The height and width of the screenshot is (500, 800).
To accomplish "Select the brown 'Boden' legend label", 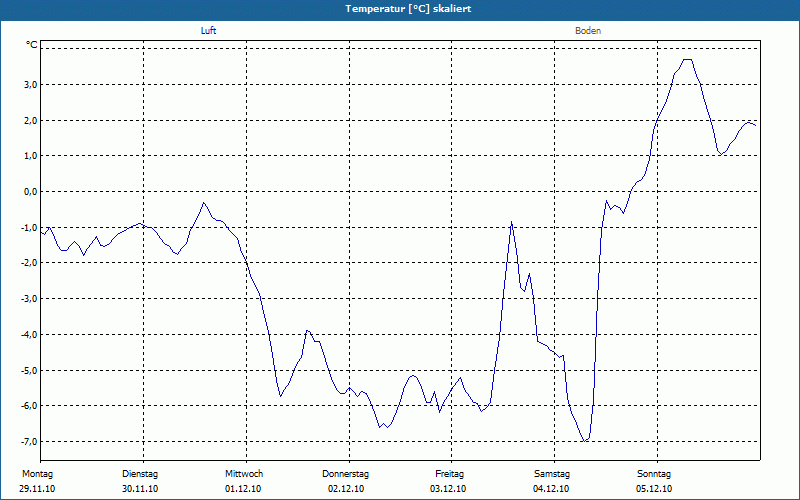I will coord(588,31).
